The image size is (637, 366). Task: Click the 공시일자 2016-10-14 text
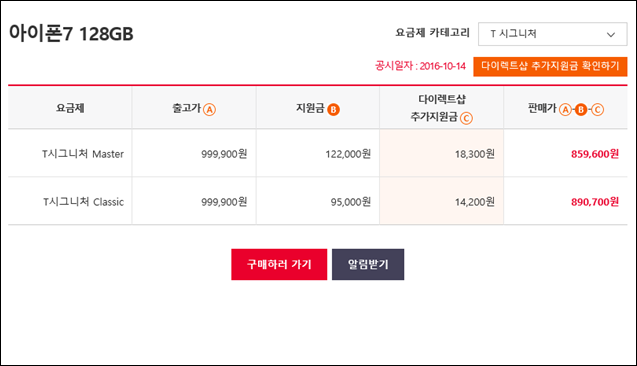(420, 66)
